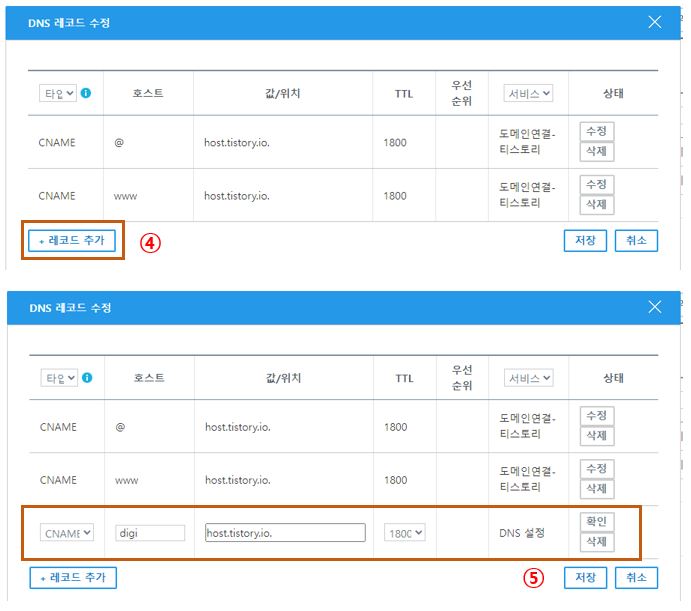Click CNAME type of the @ row, top dialog
Screen dimensions: 691x611
[57, 142]
